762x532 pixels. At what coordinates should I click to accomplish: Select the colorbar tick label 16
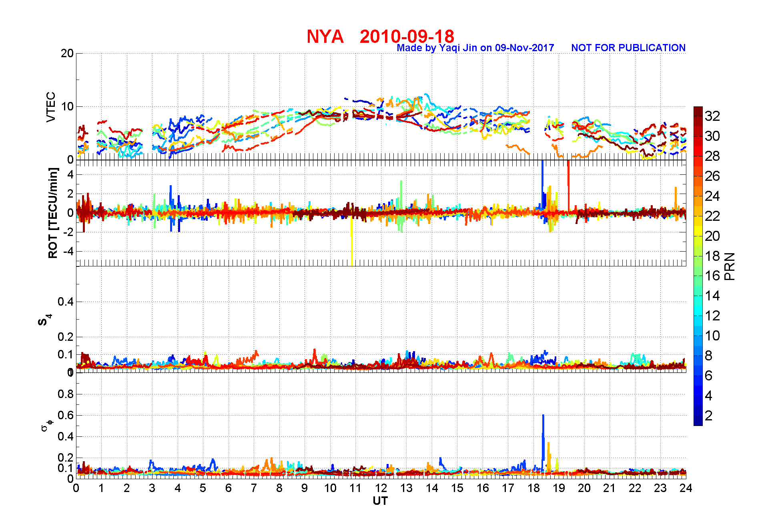pos(712,276)
